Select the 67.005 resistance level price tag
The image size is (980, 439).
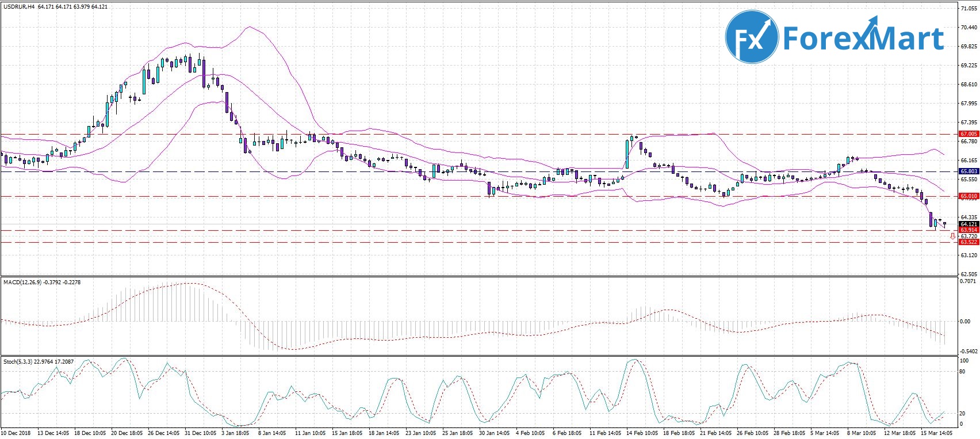968,133
